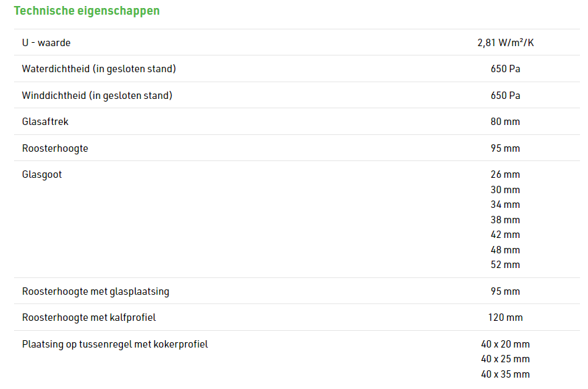Viewport: 588px width, 389px height.
Task: Click "Roosterhoogte met glasplaatsing" label
Action: click(x=96, y=291)
